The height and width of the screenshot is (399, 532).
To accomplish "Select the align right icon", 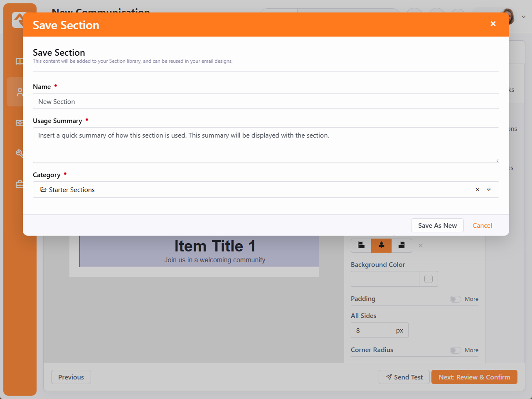I will (x=401, y=245).
